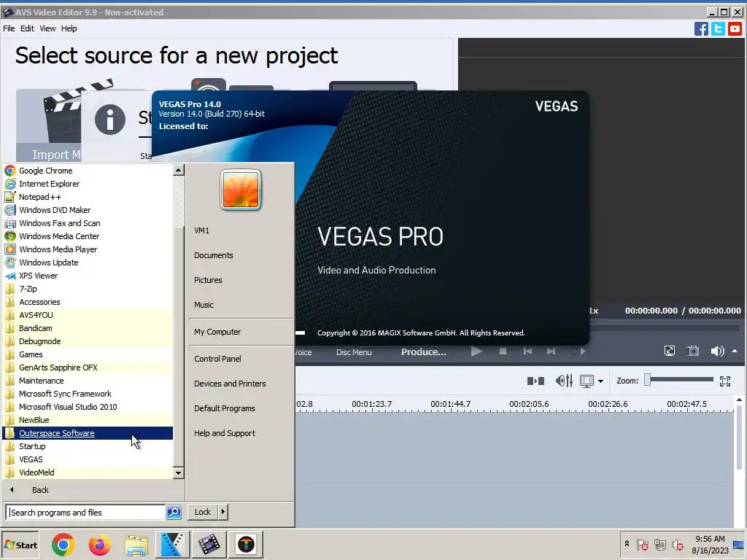Screen dimensions: 747x560
Task: Open AVS Video Editor File menu
Action: tap(9, 28)
